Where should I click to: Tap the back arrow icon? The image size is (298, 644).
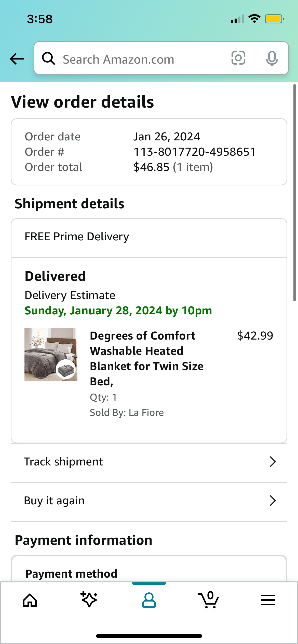[17, 59]
